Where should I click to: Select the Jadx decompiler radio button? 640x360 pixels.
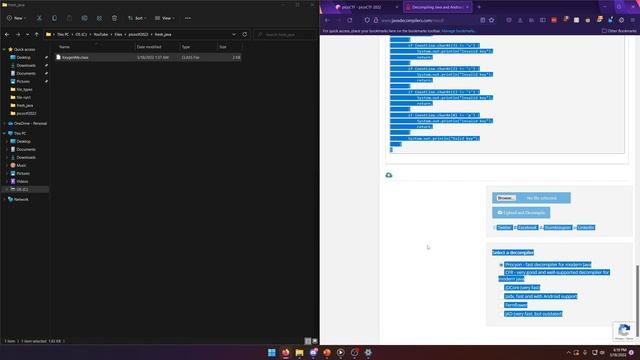(x=501, y=296)
